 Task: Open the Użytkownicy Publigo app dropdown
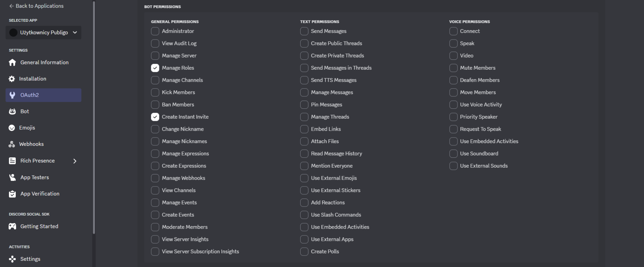coord(43,33)
